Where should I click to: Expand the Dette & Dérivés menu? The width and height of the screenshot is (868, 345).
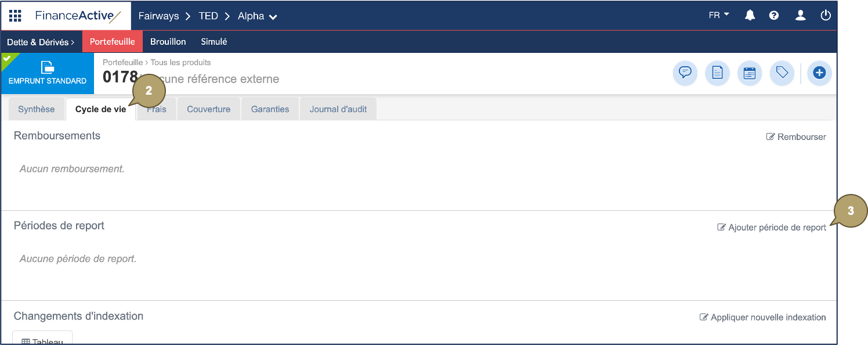(41, 41)
